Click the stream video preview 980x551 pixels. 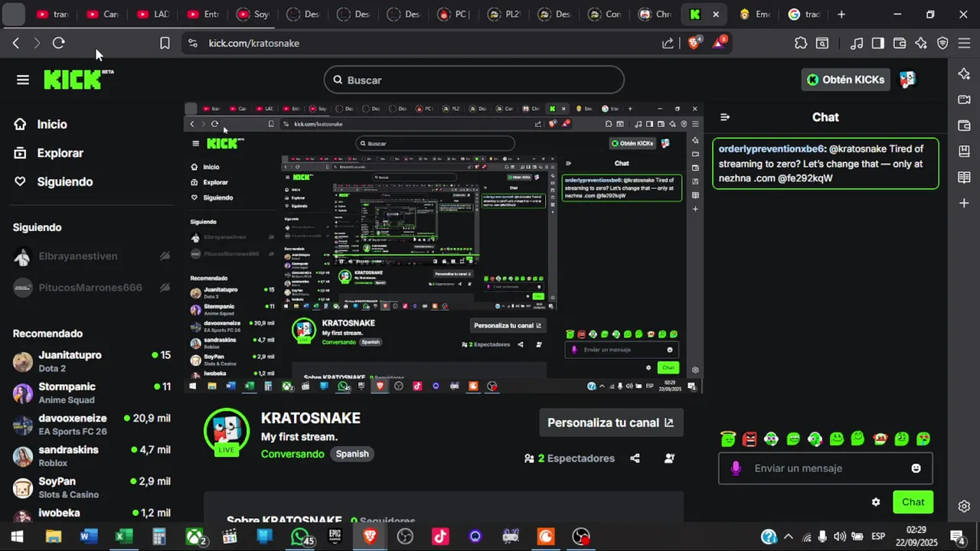click(443, 248)
